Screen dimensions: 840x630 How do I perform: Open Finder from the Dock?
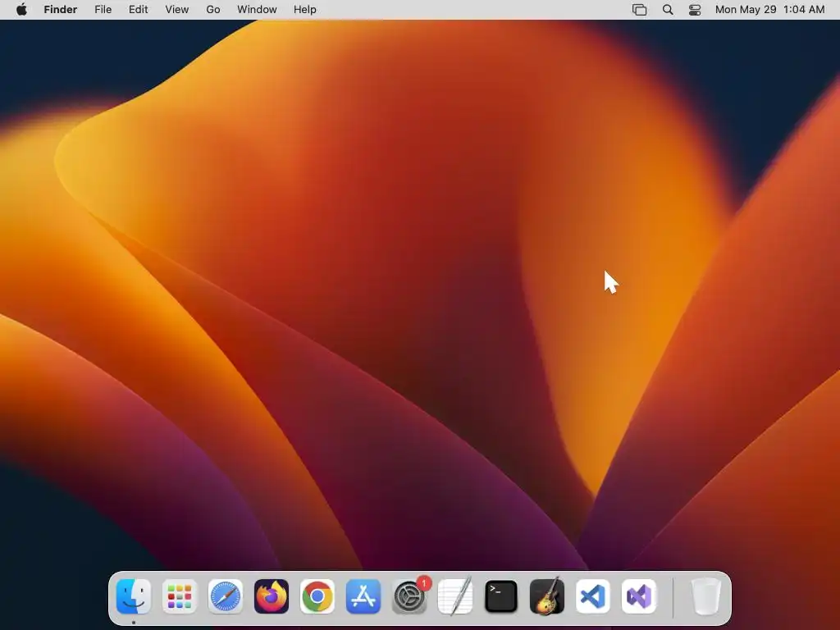coord(134,596)
